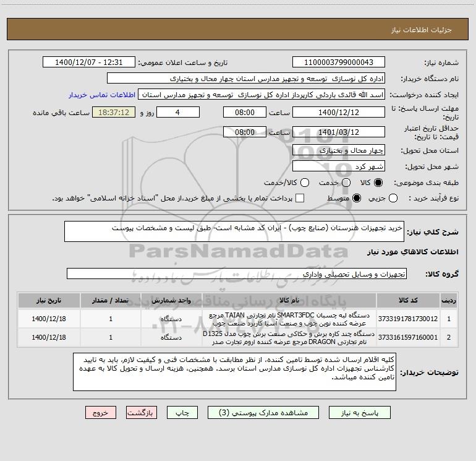The width and height of the screenshot is (476, 461).
Task: Click the buyer organization name field
Action: click(x=246, y=79)
